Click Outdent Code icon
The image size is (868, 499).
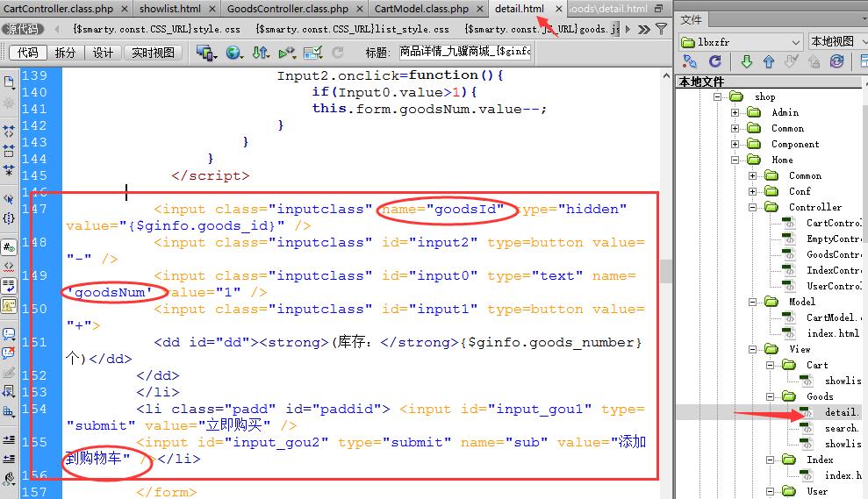click(9, 459)
